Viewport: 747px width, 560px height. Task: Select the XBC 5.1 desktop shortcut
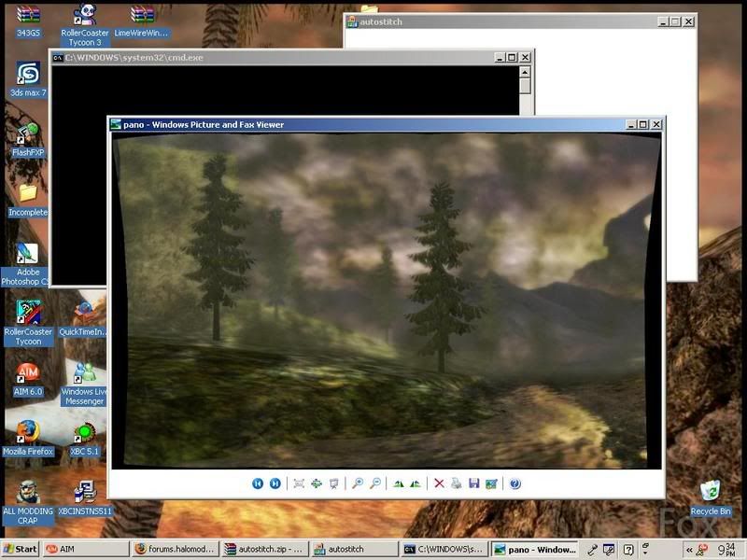pos(84,439)
